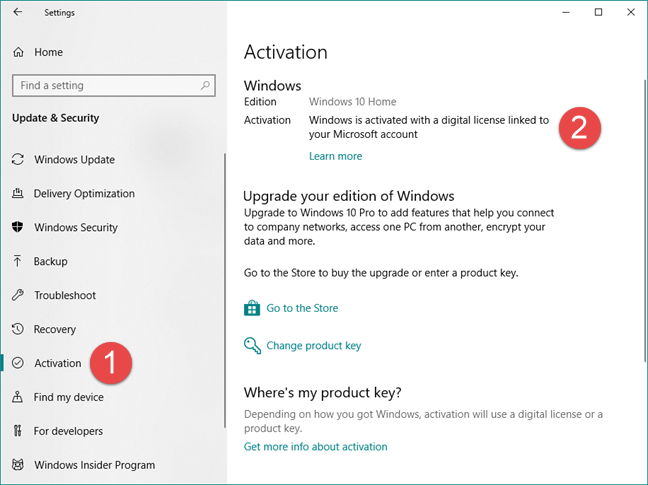Click the Recovery clock icon
The height and width of the screenshot is (485, 648).
tap(17, 329)
